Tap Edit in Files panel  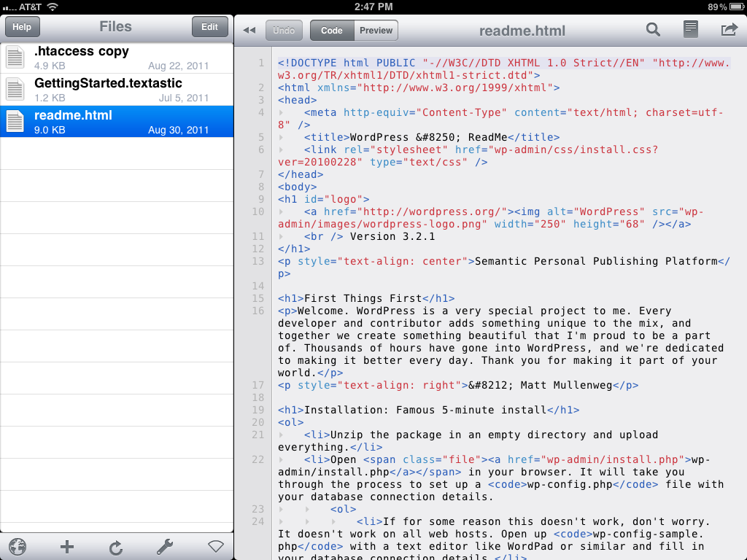(209, 27)
